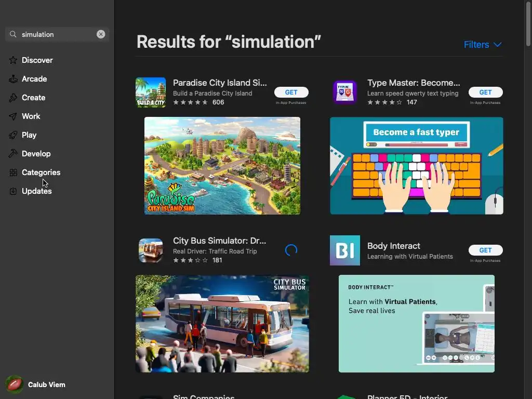The height and width of the screenshot is (399, 532).
Task: View the Body Interact Virtual Patients screenshot
Action: point(417,324)
